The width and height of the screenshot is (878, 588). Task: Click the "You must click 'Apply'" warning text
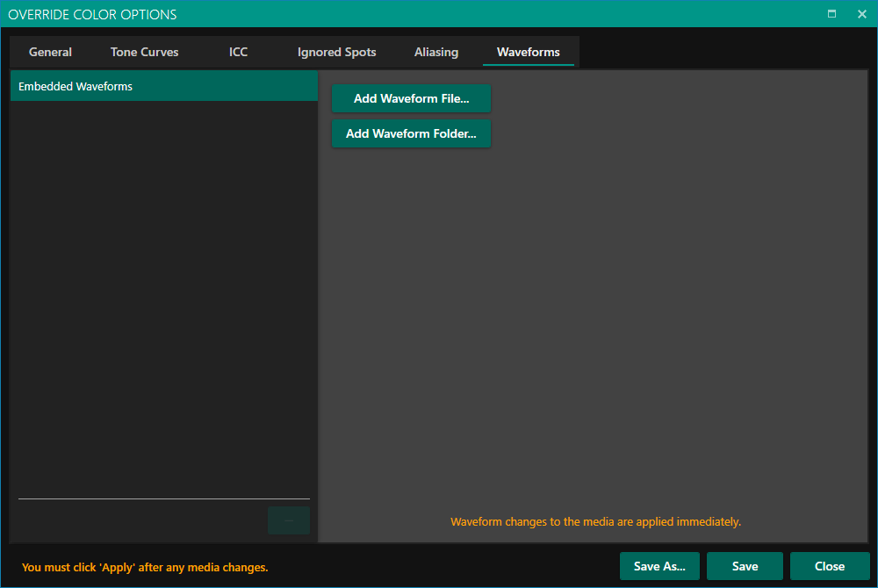(145, 568)
